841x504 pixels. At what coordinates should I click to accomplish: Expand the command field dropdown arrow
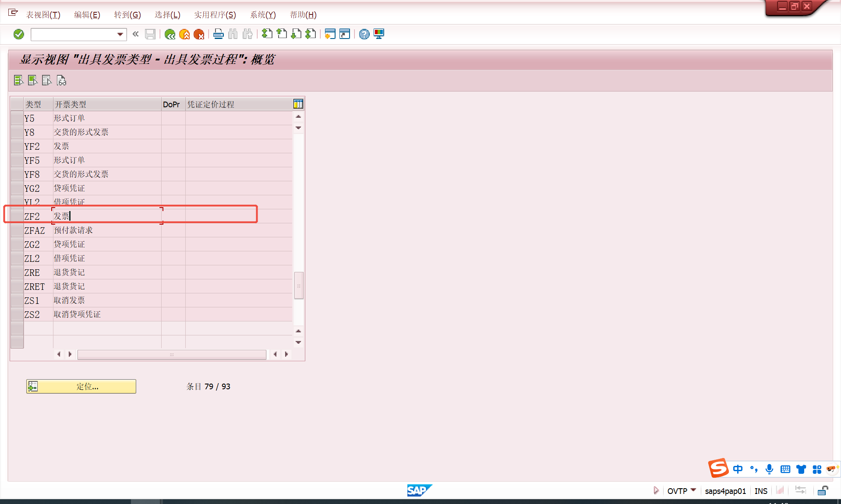(120, 34)
